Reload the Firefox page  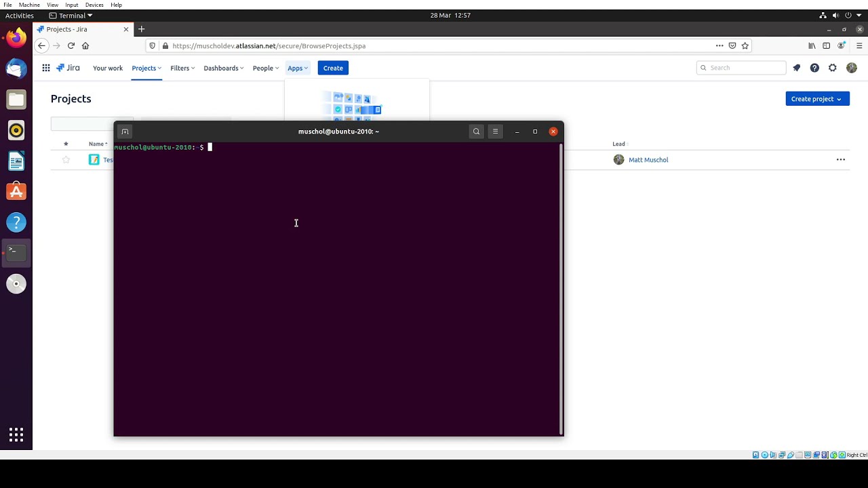(71, 45)
